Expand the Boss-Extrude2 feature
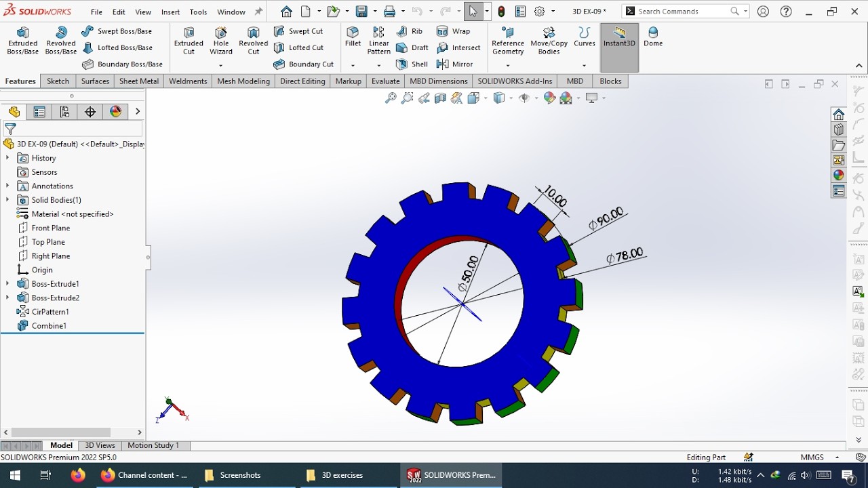 pos(7,298)
